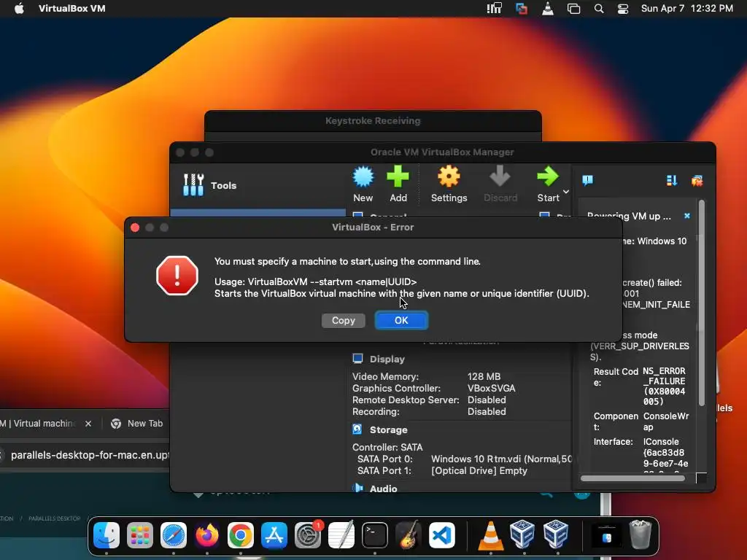Screen dimensions: 747x560
Task: Open Visual Studio Code from the Dock
Action: point(441,535)
